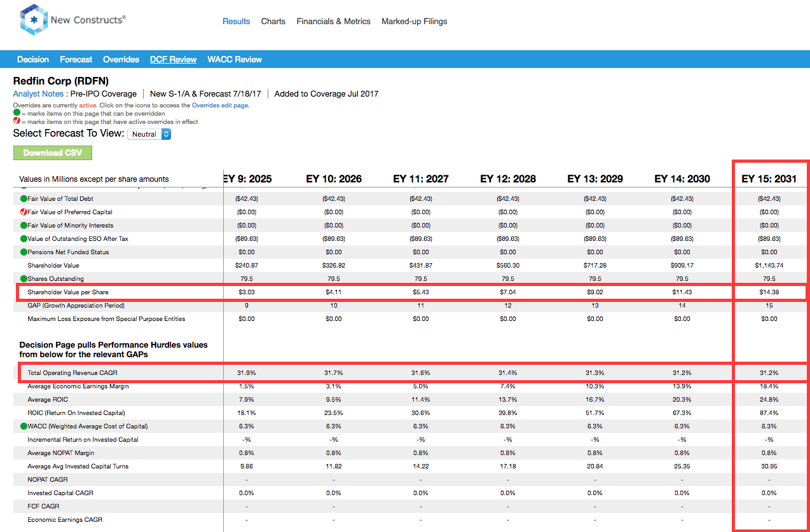Image resolution: width=810 pixels, height=532 pixels.
Task: Click the New Constructs logo
Action: point(72,20)
